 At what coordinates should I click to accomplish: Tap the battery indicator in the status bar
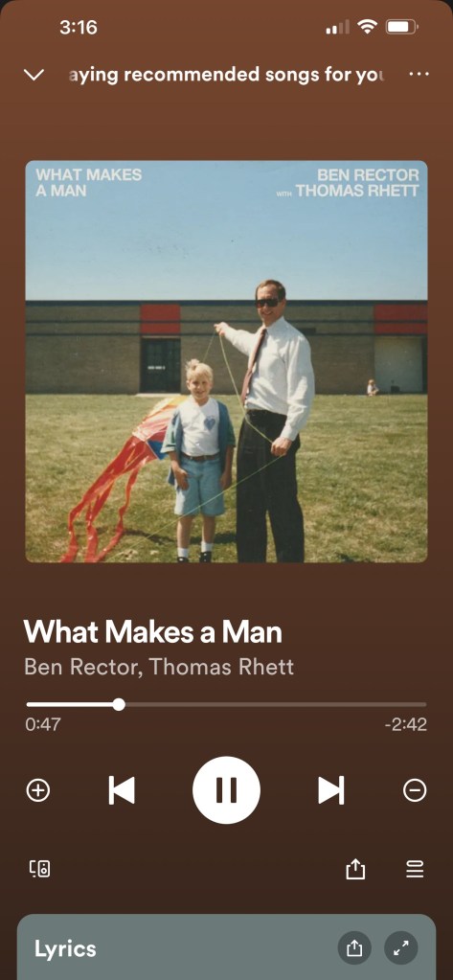(402, 27)
